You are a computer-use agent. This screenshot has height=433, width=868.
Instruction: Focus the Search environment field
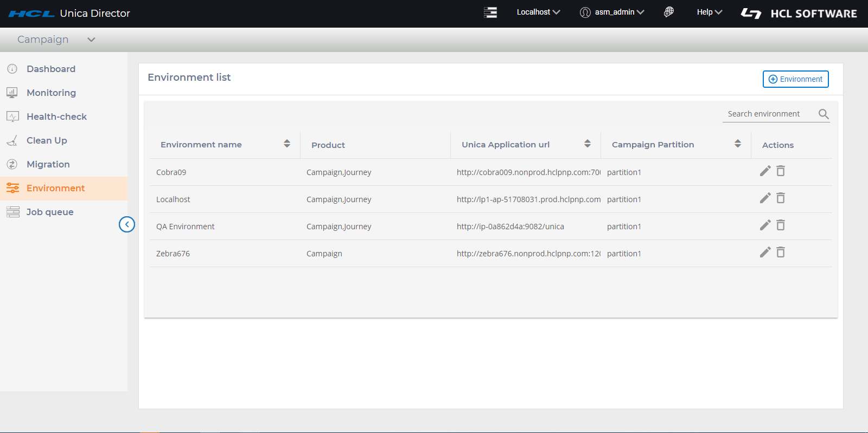coord(769,114)
